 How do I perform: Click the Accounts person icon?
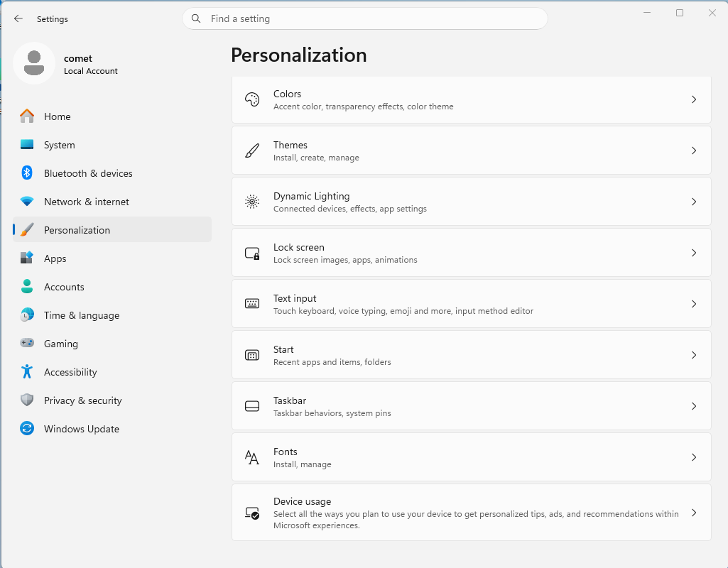pos(27,286)
